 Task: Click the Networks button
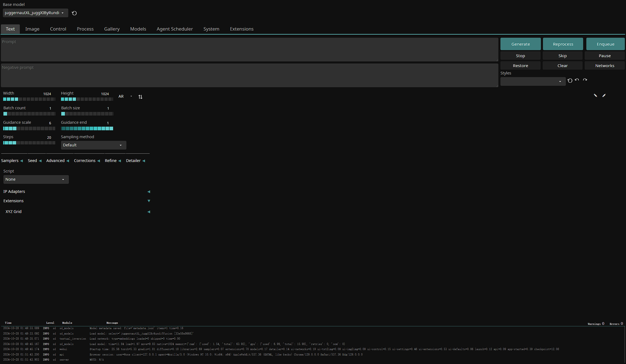[x=604, y=66]
